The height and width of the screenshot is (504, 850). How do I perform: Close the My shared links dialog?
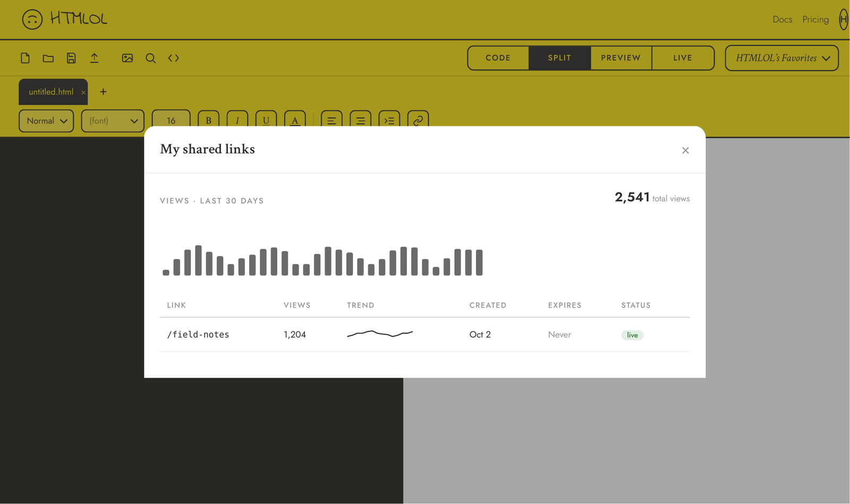coord(685,150)
